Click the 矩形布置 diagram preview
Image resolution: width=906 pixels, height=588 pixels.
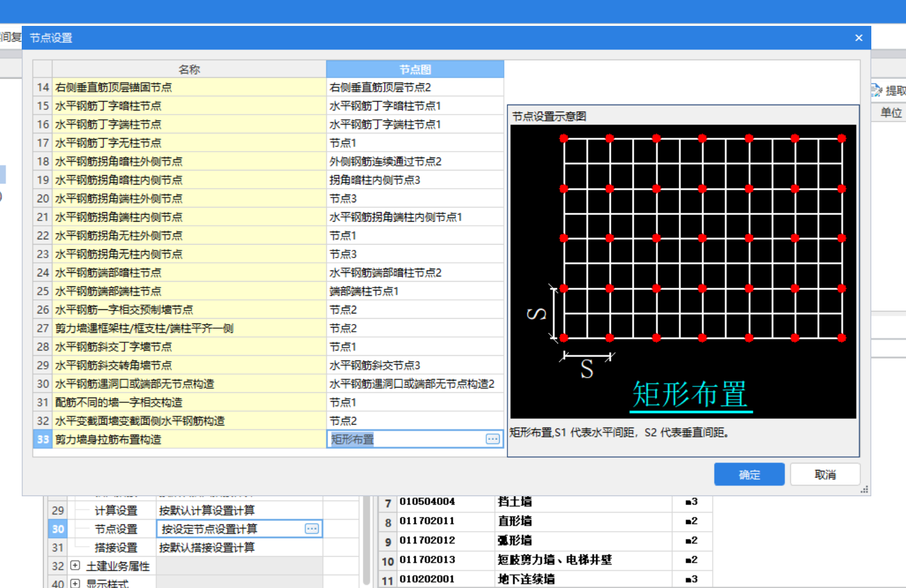tap(683, 272)
